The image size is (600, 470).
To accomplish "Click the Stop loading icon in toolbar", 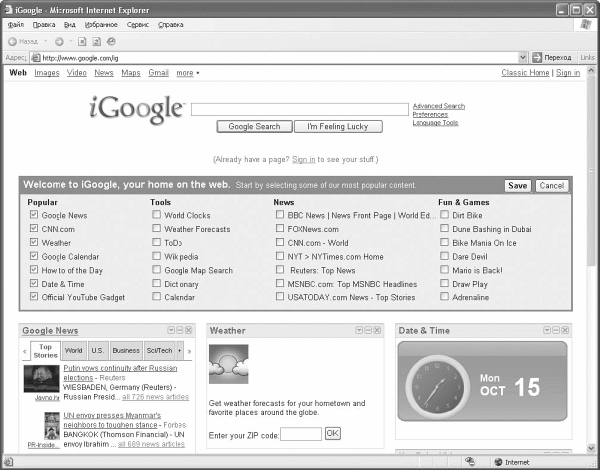I will pos(83,42).
